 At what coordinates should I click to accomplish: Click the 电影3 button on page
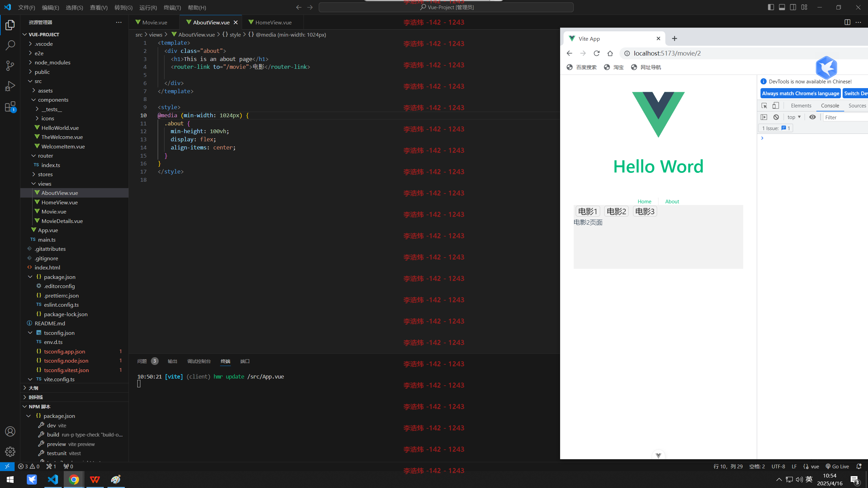[x=645, y=211]
